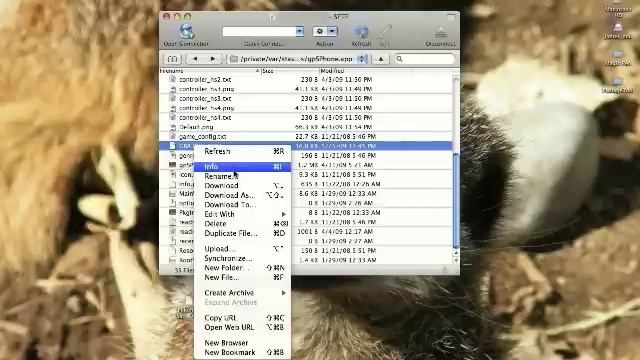Click the Edit pencil toolbar icon

(384, 31)
